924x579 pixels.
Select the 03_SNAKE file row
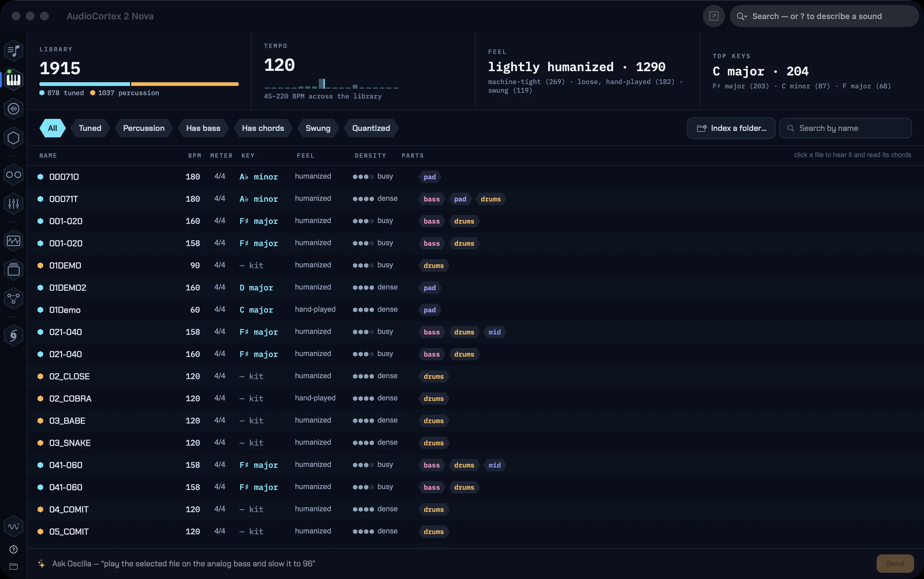(x=475, y=443)
